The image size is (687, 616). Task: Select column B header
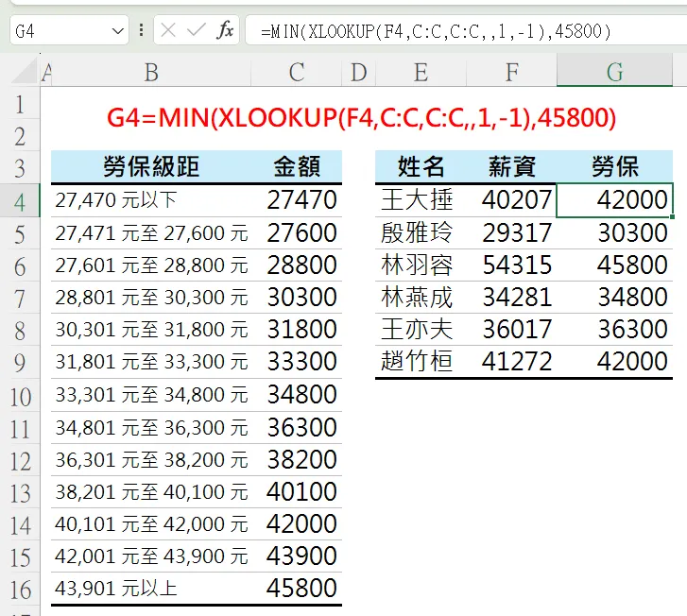click(151, 72)
